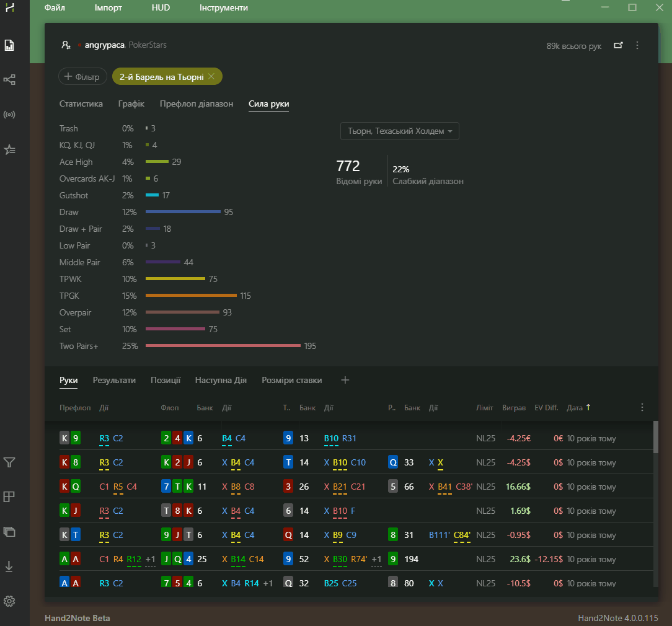
Task: Open the player panel three-dots menu
Action: (637, 45)
